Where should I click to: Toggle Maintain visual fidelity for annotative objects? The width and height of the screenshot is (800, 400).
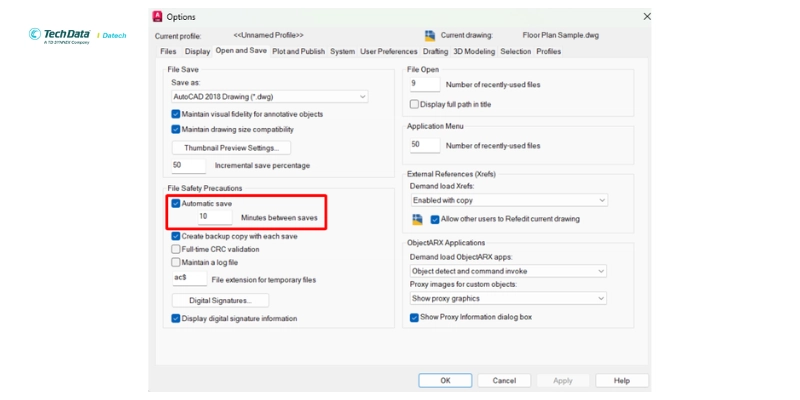pos(176,114)
